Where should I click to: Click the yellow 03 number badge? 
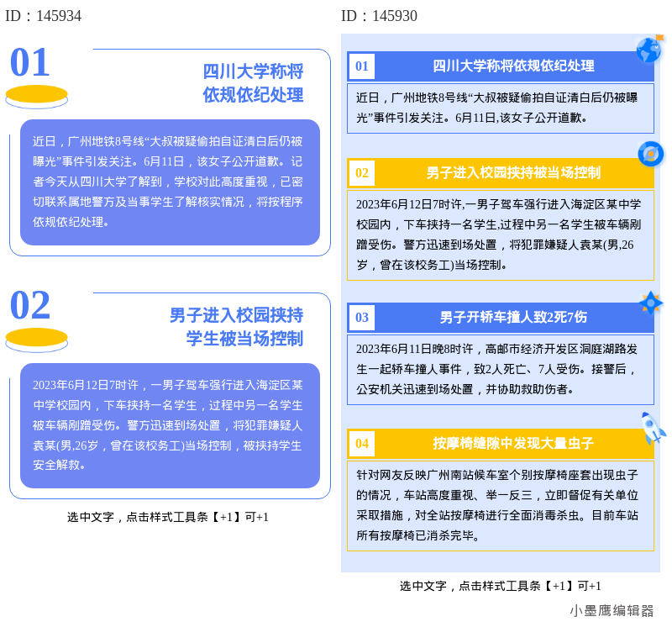pos(362,318)
